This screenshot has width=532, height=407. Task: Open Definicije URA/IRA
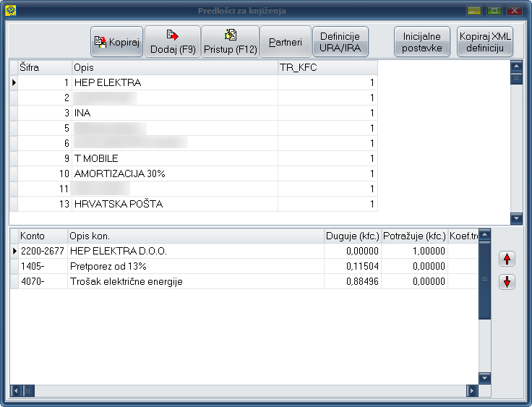click(340, 42)
